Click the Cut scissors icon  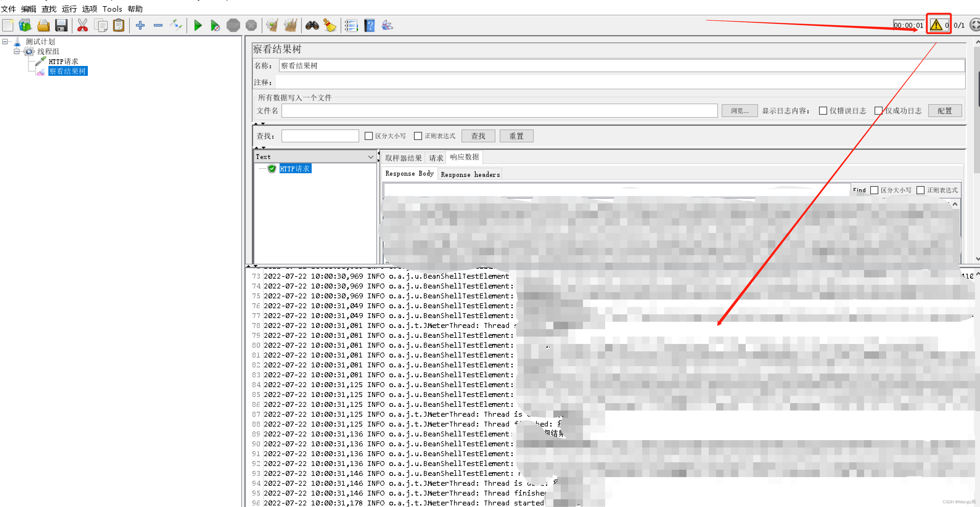pos(83,26)
